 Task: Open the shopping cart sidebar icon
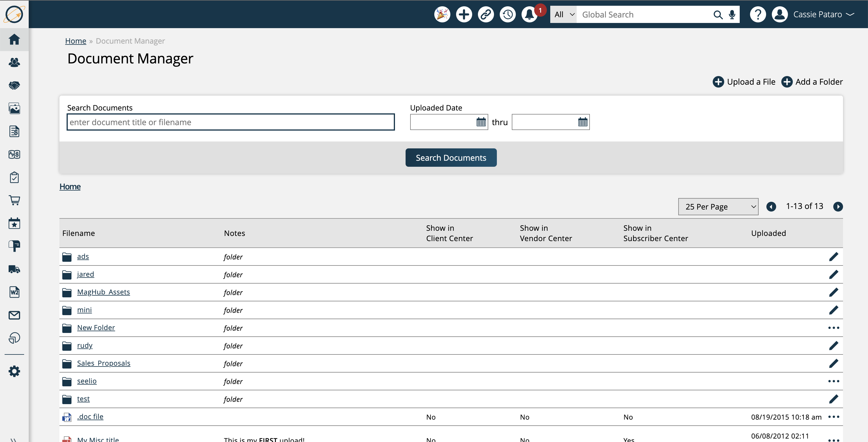[x=14, y=200]
